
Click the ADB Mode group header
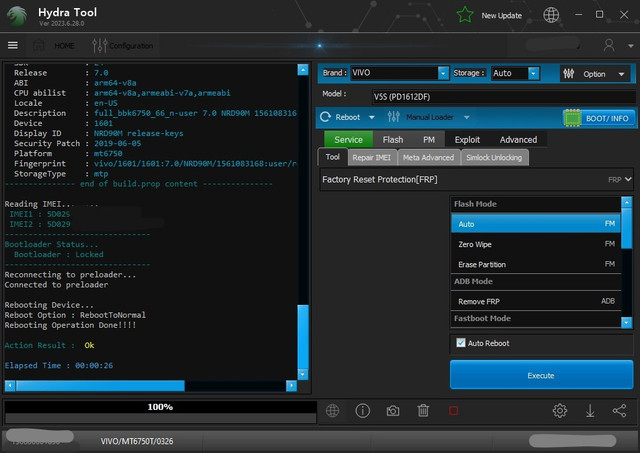coord(536,281)
